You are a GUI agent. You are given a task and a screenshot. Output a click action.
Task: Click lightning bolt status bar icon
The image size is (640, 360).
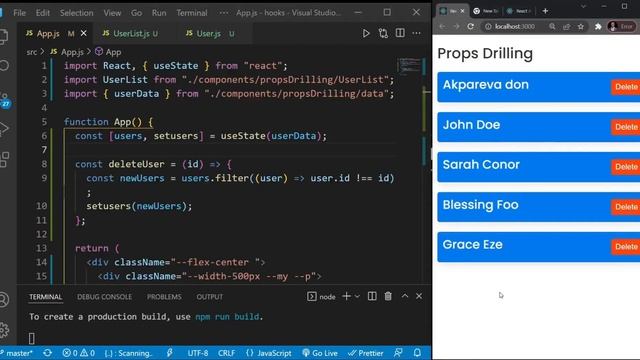[x=169, y=353]
